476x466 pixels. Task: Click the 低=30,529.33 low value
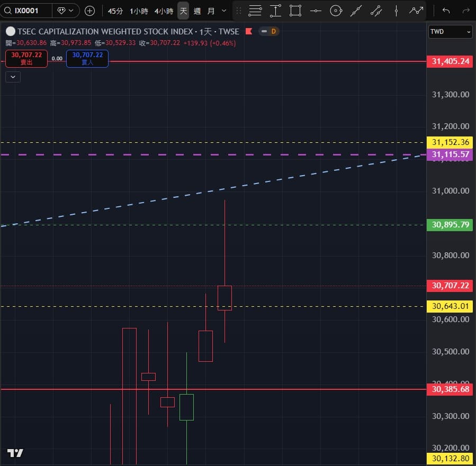click(x=115, y=43)
